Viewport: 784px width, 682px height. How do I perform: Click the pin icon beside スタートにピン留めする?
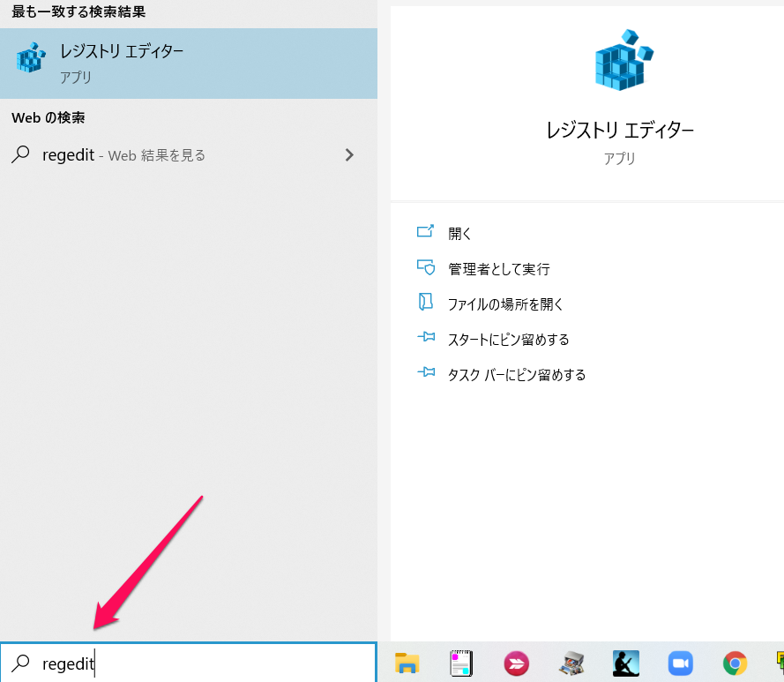pyautogui.click(x=426, y=337)
